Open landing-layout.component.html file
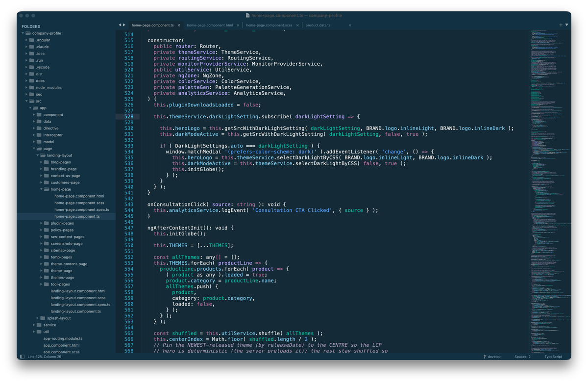This screenshot has width=588, height=386. [78, 291]
